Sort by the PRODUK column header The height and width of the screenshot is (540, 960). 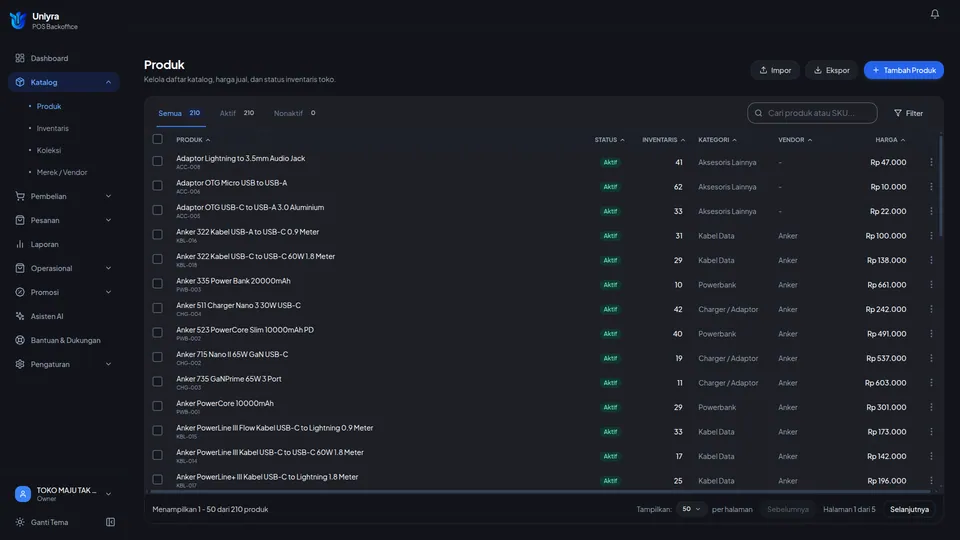click(x=193, y=140)
